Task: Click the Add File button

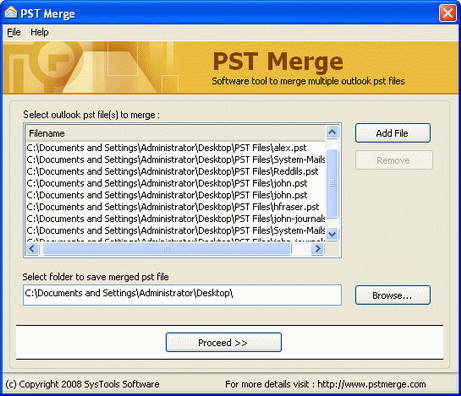Action: click(393, 133)
